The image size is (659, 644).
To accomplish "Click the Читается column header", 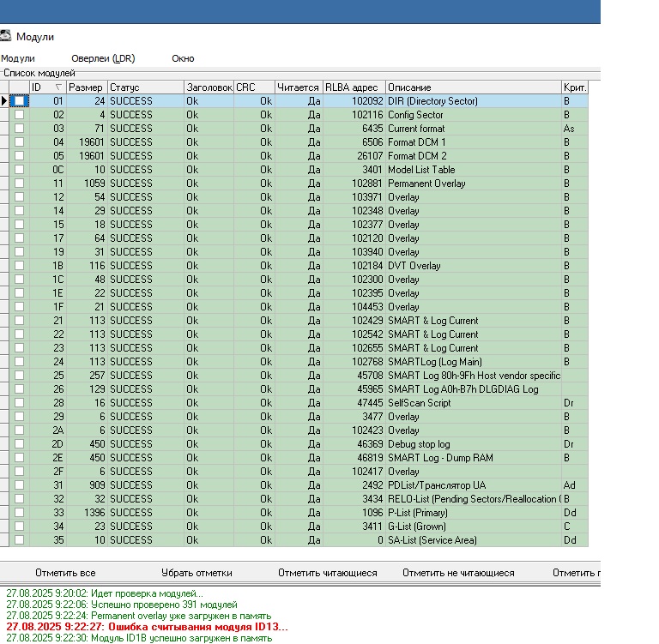I will (299, 87).
